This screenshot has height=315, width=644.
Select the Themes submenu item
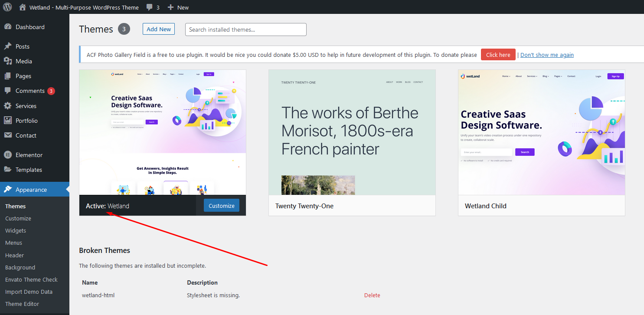click(x=15, y=206)
